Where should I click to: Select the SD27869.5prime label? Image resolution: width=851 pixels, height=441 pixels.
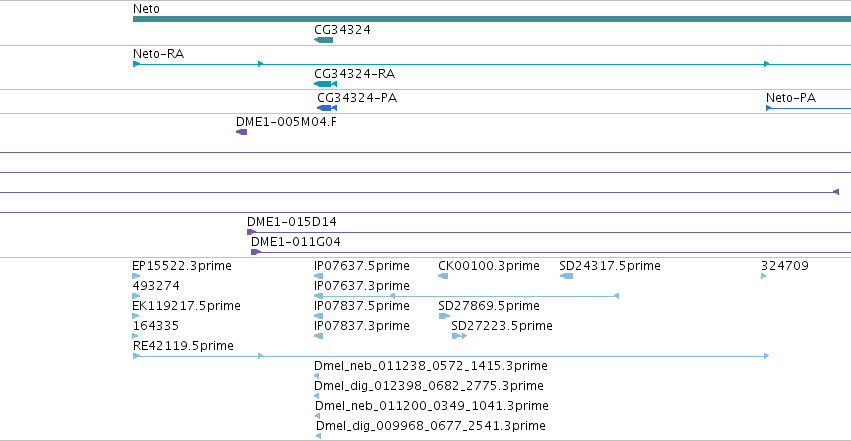[489, 306]
